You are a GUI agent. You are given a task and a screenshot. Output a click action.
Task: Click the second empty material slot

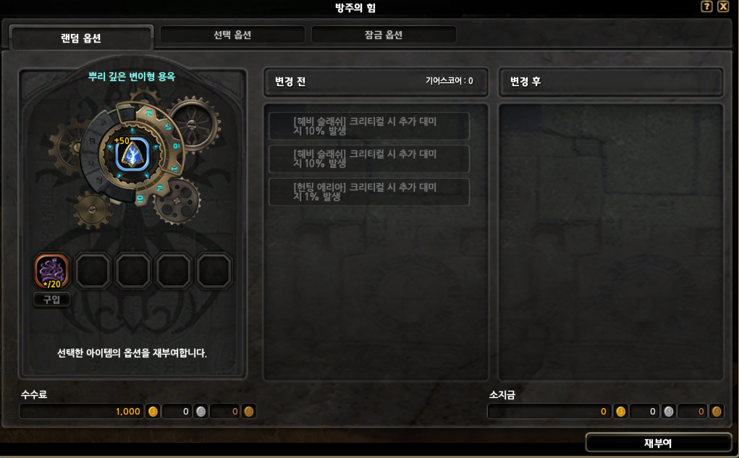(x=133, y=271)
